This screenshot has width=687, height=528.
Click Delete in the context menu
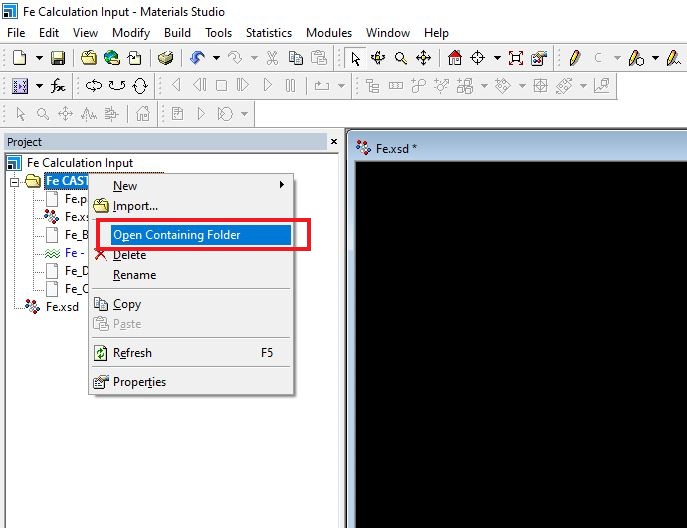pyautogui.click(x=129, y=255)
